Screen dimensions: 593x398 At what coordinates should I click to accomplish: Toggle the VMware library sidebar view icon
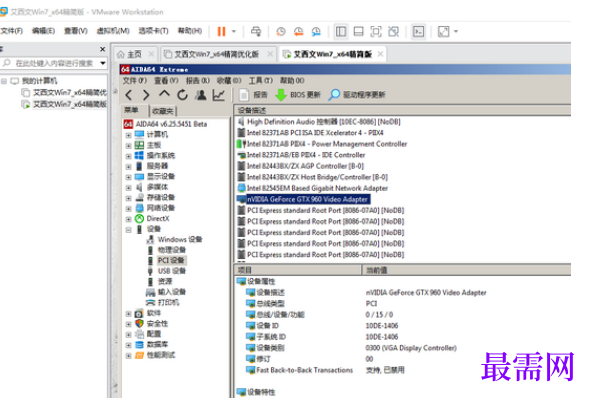pyautogui.click(x=341, y=31)
